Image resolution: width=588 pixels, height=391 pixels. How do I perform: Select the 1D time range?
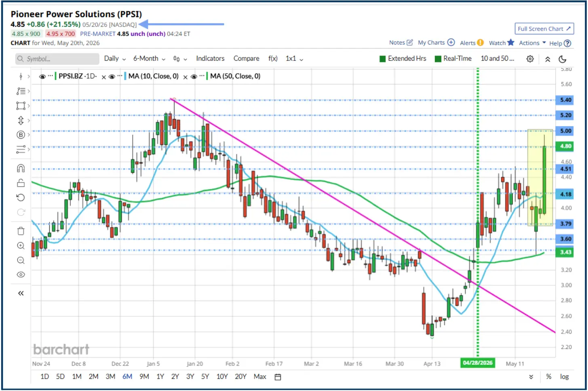[44, 377]
